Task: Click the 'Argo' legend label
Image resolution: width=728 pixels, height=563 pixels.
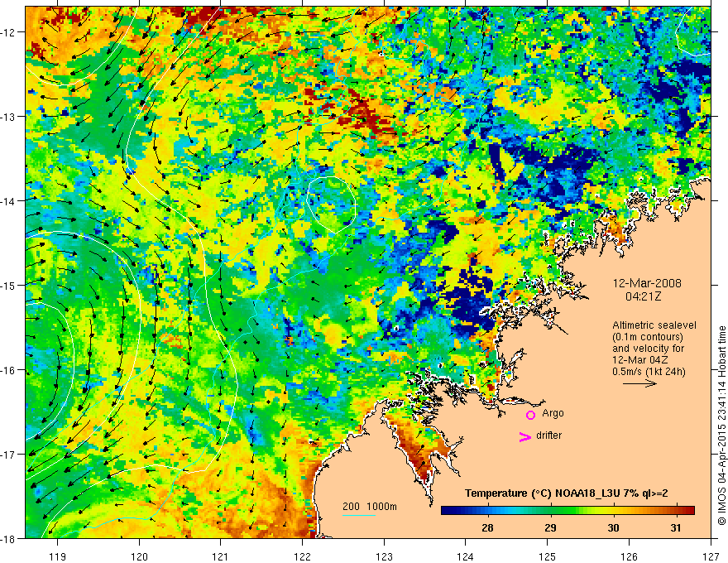Action: 553,413
